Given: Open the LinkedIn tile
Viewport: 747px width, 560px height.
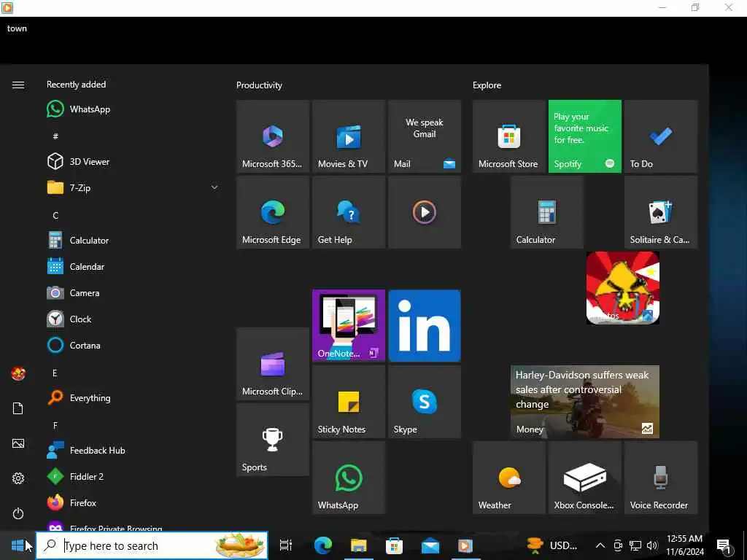Looking at the screenshot, I should click(x=425, y=326).
